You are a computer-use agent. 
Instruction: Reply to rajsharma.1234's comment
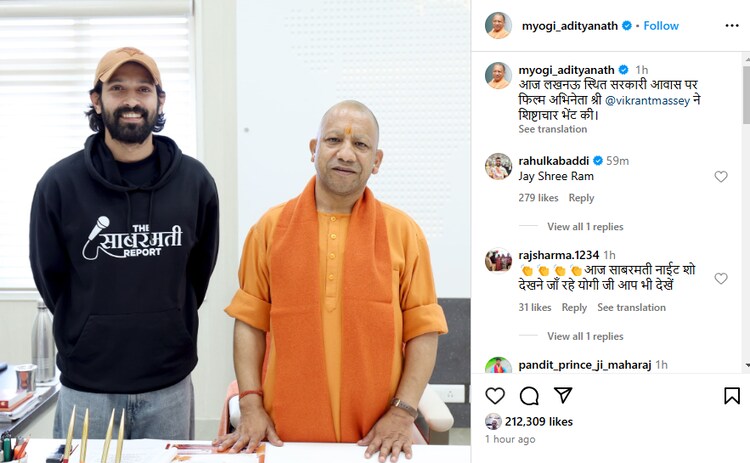574,308
